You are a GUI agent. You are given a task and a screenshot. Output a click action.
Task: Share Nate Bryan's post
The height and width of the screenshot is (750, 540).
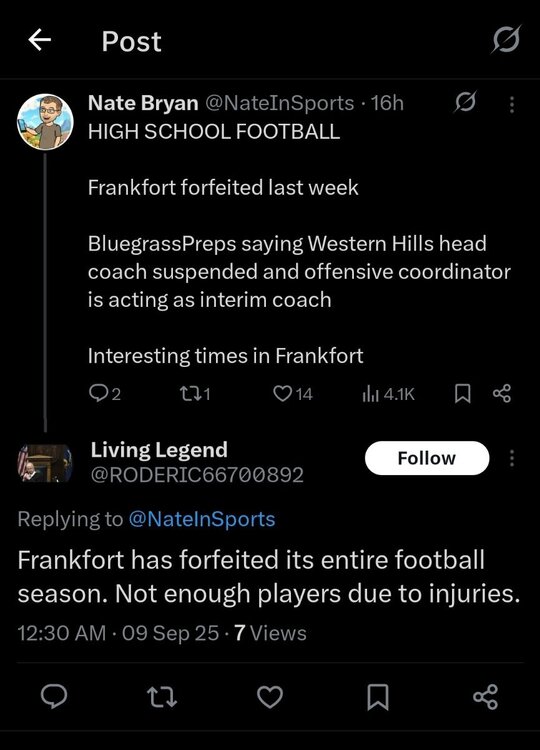[502, 394]
